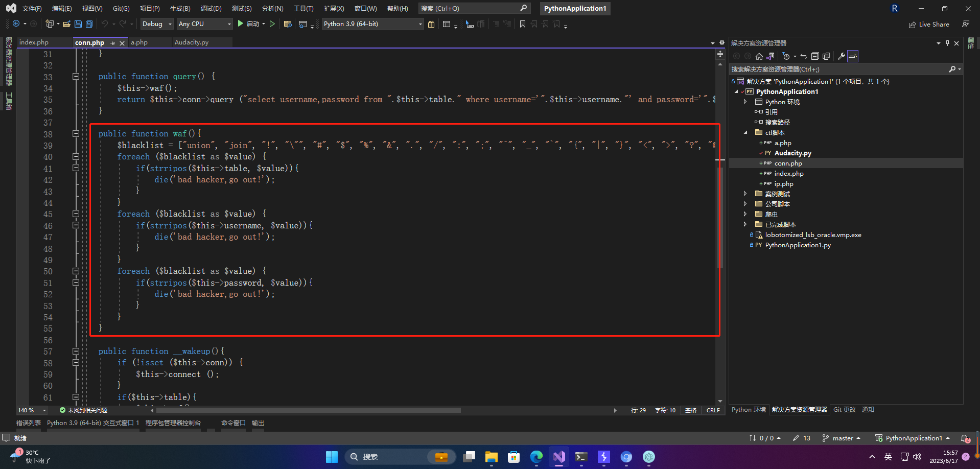Screen dimensions: 980x469
Task: Open the 140 % zoom dropdown
Action: pos(44,410)
